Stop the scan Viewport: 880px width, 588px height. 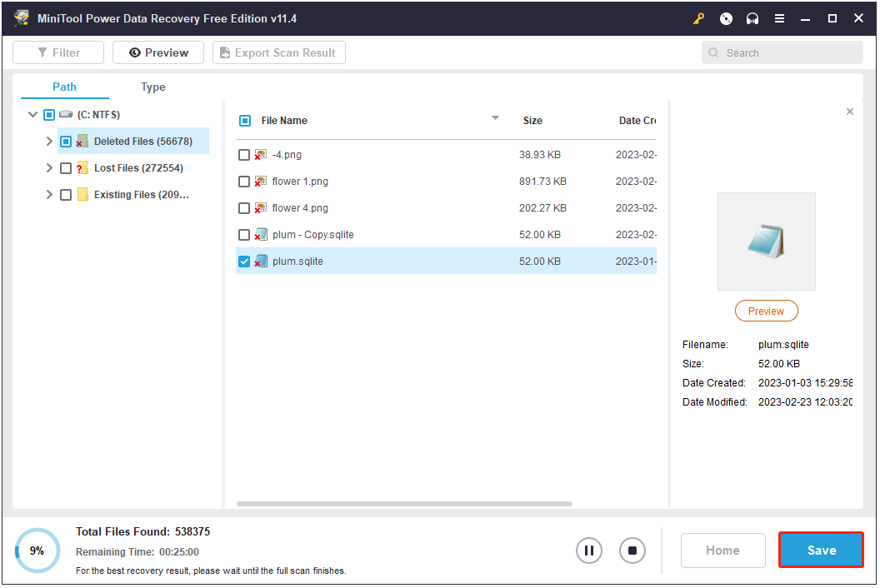[x=632, y=551]
